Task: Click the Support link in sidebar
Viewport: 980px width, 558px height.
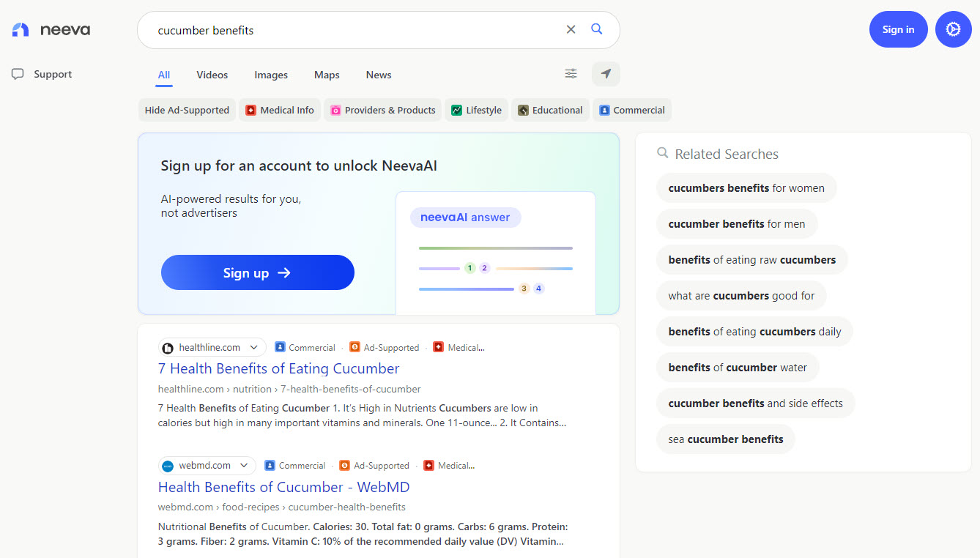Action: (x=53, y=74)
